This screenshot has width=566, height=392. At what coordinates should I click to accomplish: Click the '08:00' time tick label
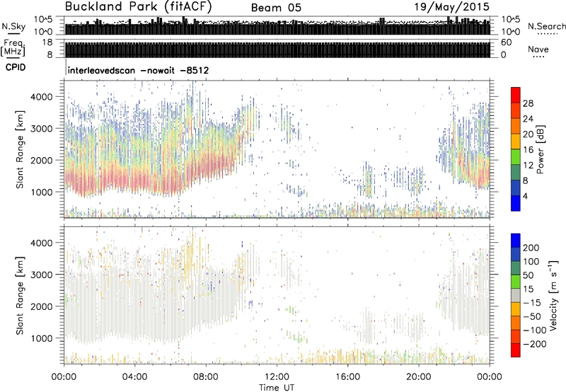click(x=206, y=376)
